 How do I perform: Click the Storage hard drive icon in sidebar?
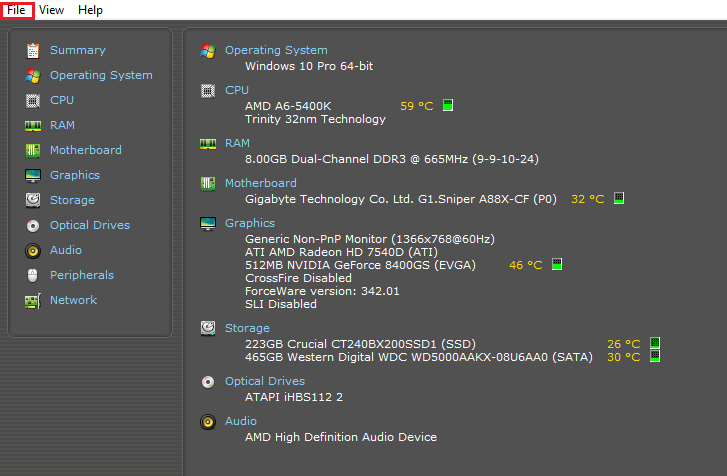point(33,200)
